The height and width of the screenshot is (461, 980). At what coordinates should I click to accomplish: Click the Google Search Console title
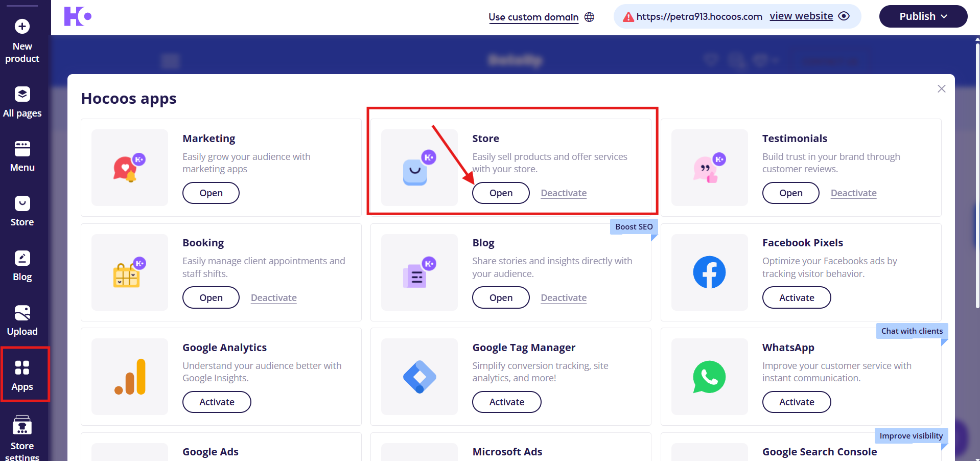click(820, 452)
